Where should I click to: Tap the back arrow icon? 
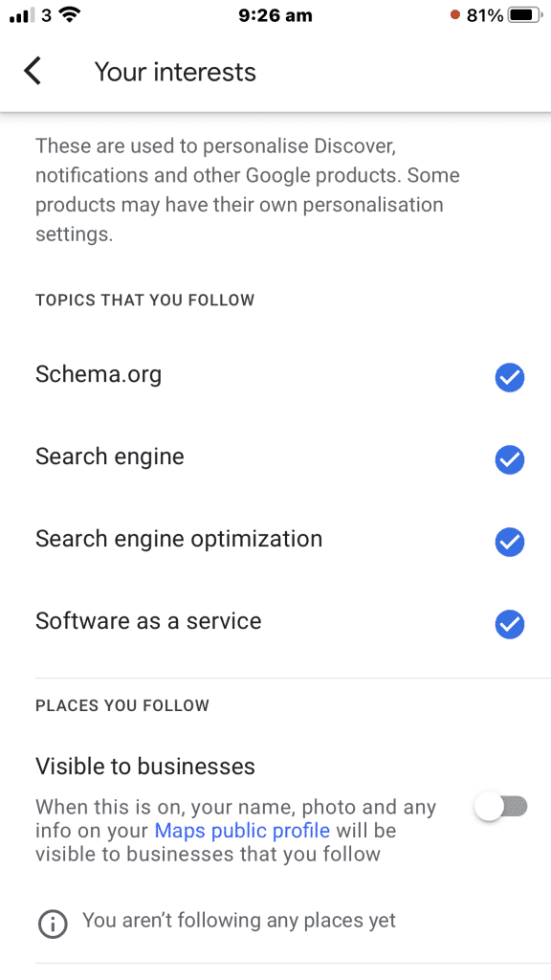point(33,71)
